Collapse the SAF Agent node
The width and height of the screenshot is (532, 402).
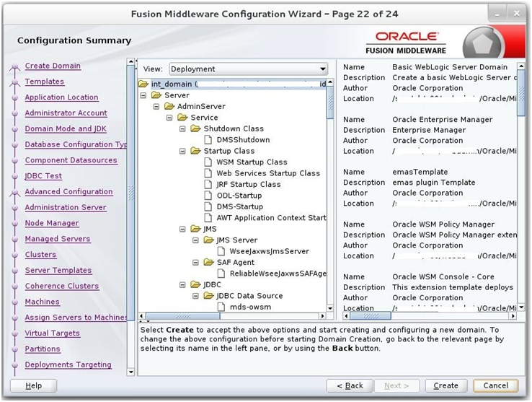click(x=195, y=263)
